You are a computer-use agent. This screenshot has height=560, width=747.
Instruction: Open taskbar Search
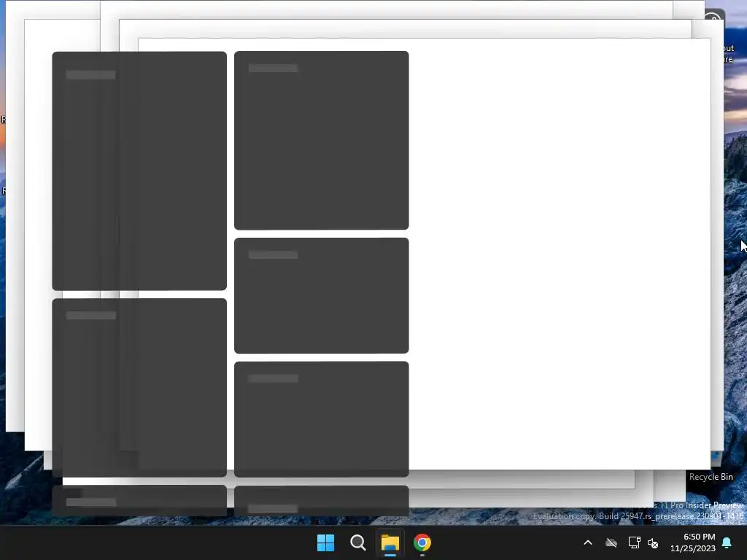tap(357, 542)
